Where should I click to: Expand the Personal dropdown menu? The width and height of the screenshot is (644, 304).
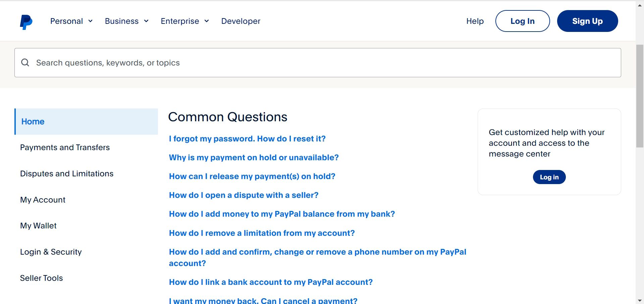click(x=71, y=21)
